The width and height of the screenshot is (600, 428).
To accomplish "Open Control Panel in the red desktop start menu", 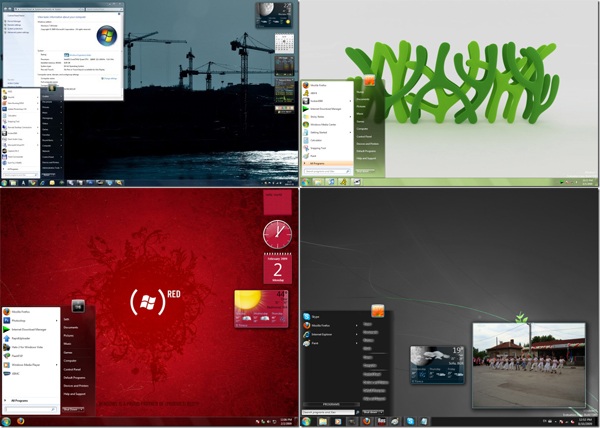I will tap(72, 369).
